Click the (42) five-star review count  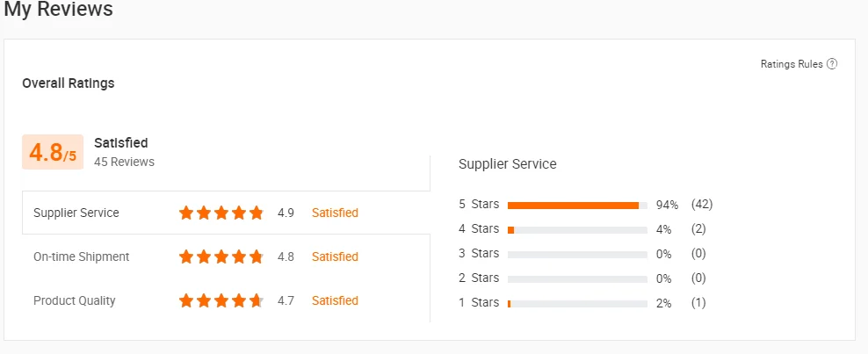coord(702,204)
